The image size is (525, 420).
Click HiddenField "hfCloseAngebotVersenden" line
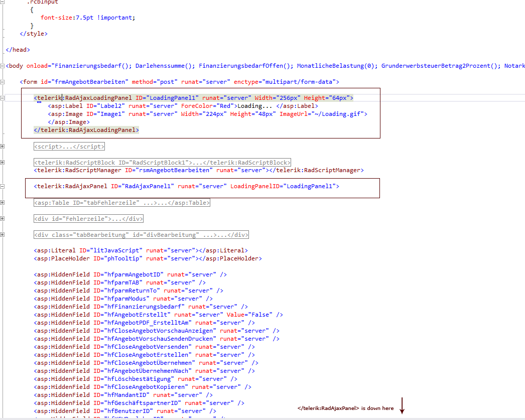click(x=145, y=347)
